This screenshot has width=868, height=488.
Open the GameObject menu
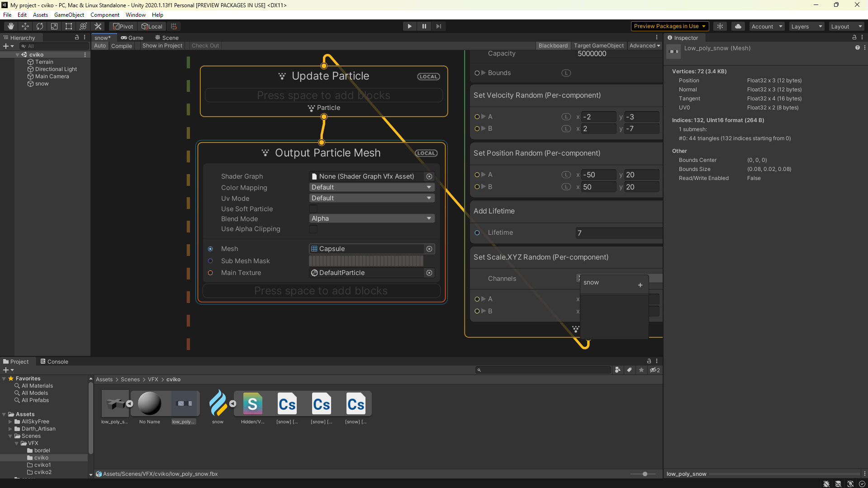[x=69, y=15]
